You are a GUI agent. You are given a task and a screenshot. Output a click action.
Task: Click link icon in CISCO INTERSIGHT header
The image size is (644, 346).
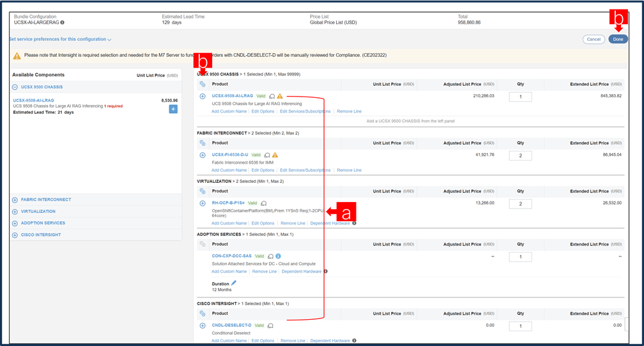[203, 313]
